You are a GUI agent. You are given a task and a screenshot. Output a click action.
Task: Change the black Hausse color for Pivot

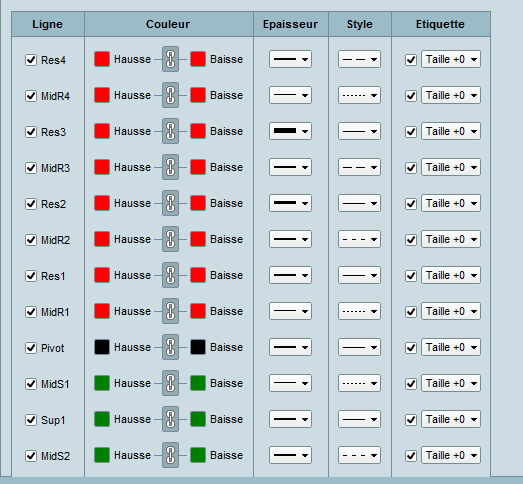[x=102, y=347]
